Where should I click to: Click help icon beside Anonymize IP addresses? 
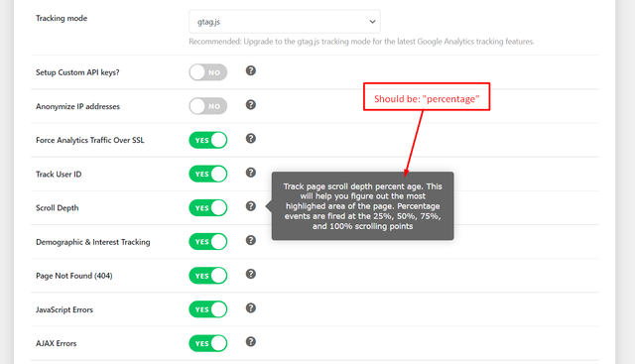pyautogui.click(x=251, y=105)
